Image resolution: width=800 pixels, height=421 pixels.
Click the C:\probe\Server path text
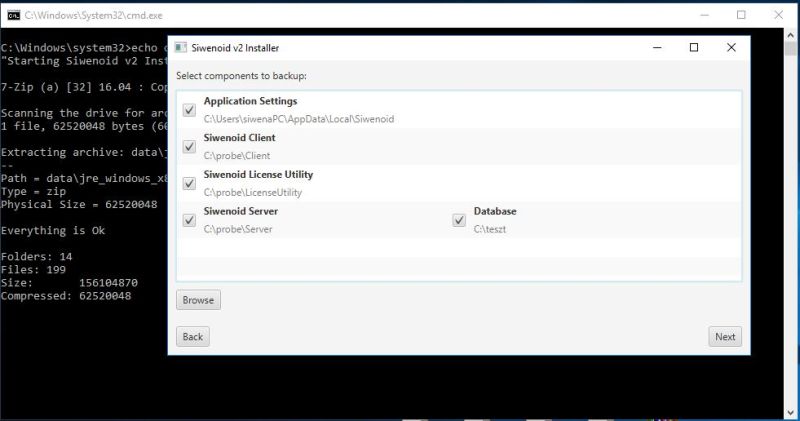coord(238,229)
